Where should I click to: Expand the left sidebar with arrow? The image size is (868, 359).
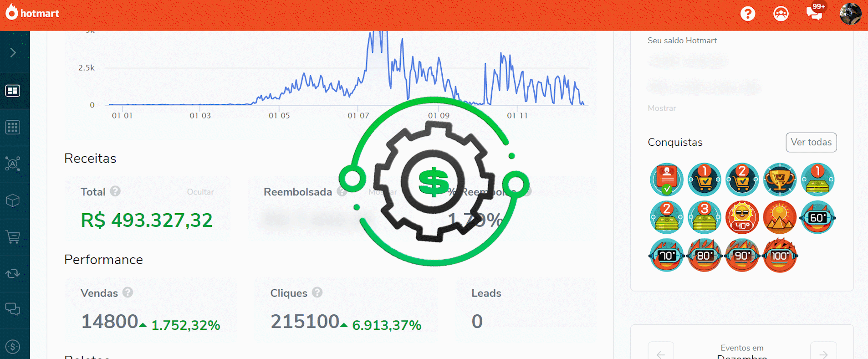[13, 53]
